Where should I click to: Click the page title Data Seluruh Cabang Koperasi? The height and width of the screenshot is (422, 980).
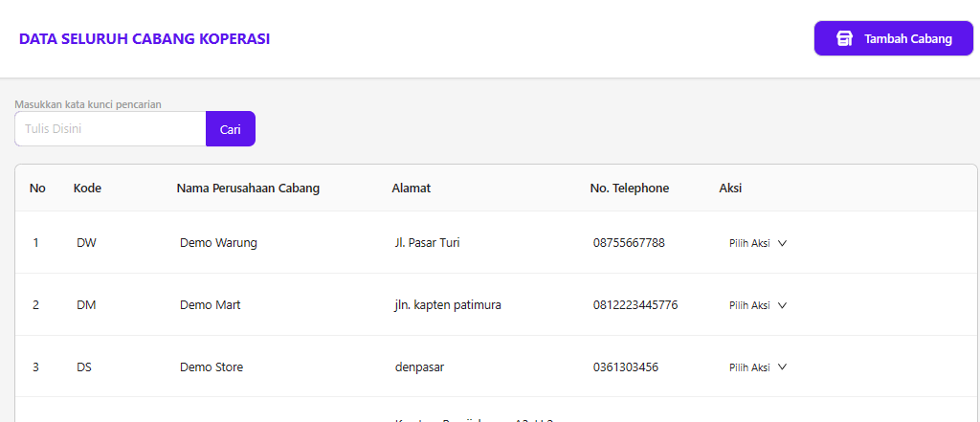tap(144, 39)
